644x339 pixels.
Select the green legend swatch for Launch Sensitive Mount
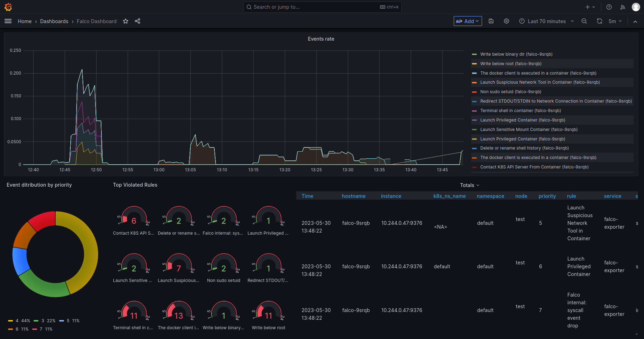474,129
